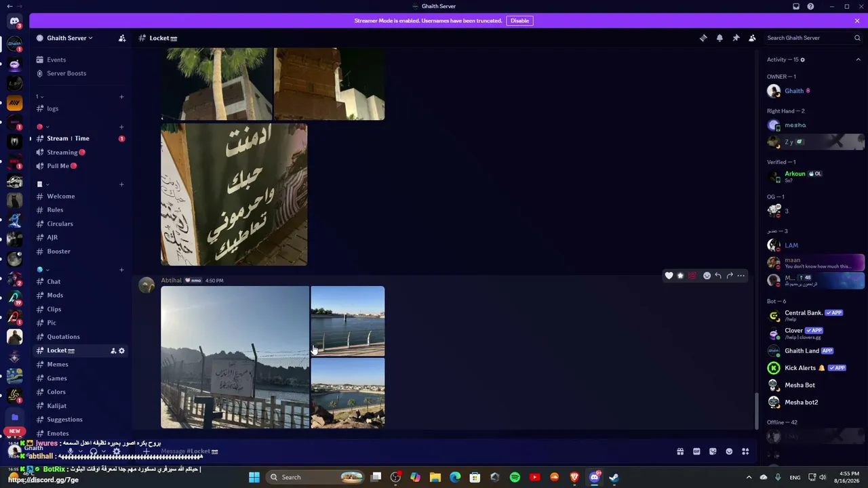
Task: Dismiss the Streamer Mode banner
Action: [x=857, y=21]
